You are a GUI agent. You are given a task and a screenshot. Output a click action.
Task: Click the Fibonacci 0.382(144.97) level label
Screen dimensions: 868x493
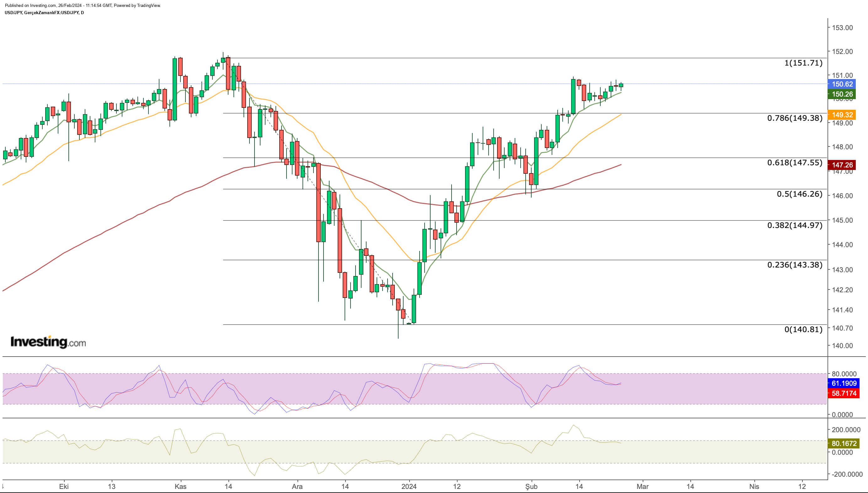pyautogui.click(x=795, y=225)
